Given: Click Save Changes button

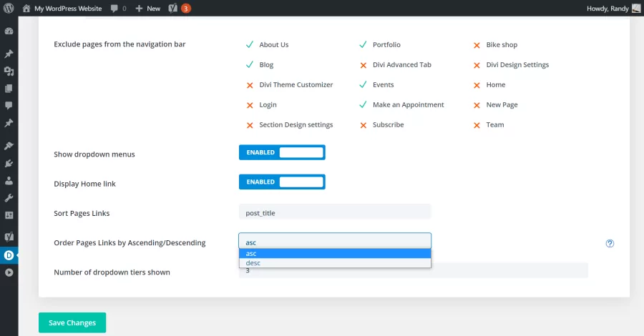Looking at the screenshot, I should click(72, 322).
